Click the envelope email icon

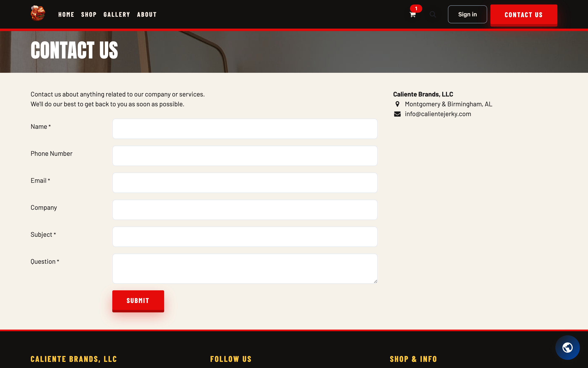[397, 114]
